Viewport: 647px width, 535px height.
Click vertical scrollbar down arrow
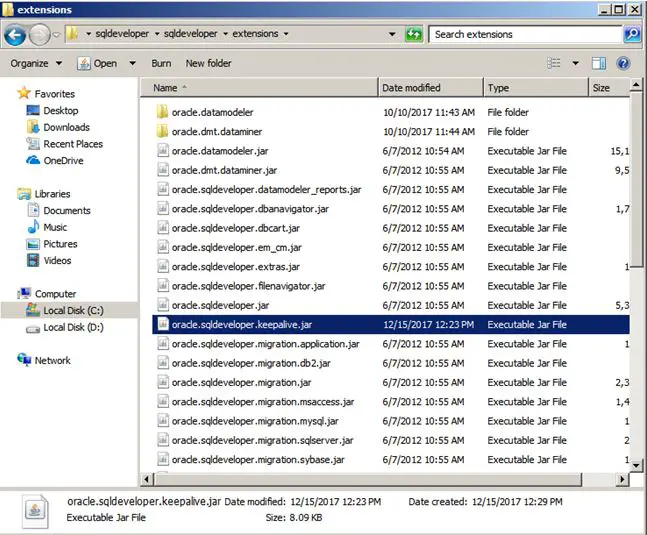[636, 466]
